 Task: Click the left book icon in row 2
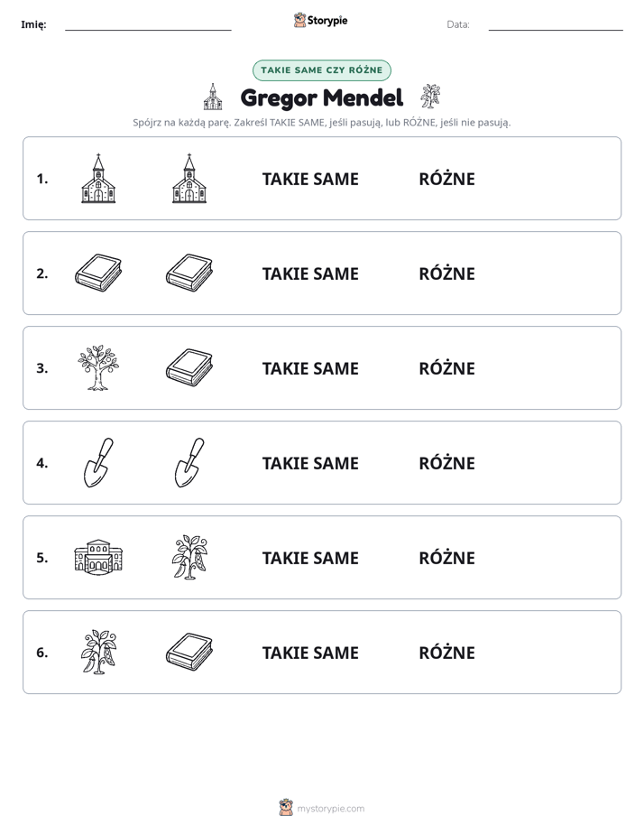click(x=98, y=273)
